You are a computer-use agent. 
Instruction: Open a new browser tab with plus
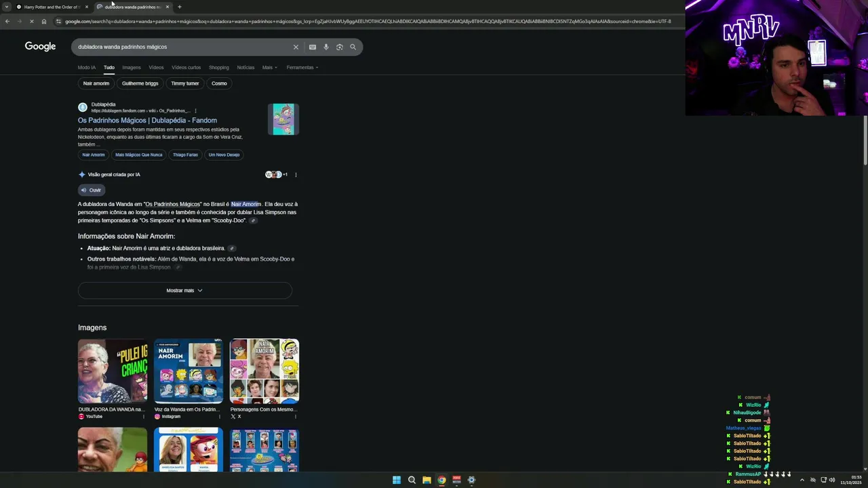point(179,7)
